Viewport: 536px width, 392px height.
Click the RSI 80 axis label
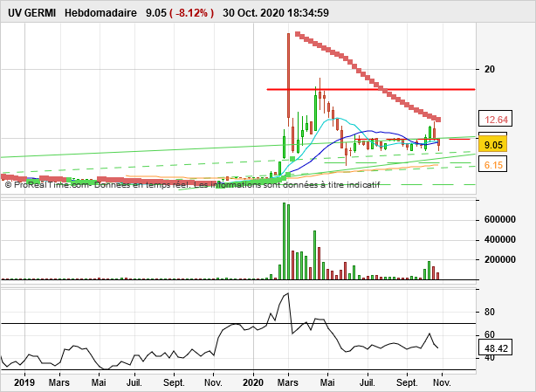pos(490,312)
